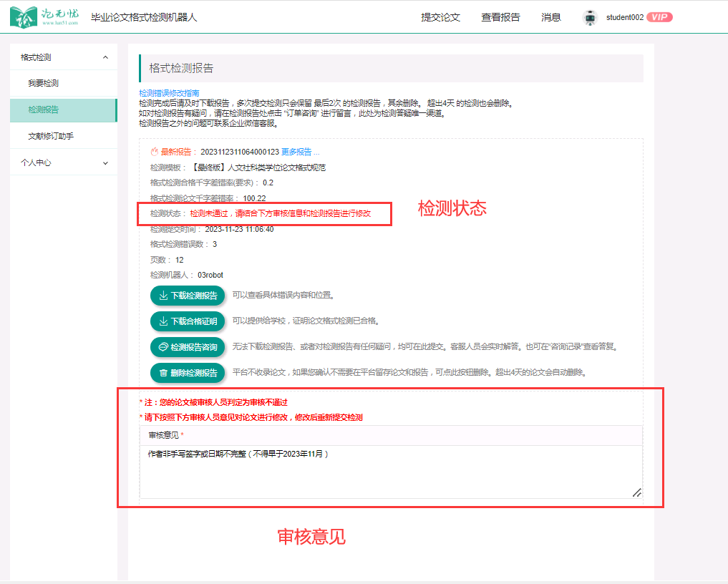Click inside the 审核意见 text area
This screenshot has height=584, width=728.
(x=387, y=472)
